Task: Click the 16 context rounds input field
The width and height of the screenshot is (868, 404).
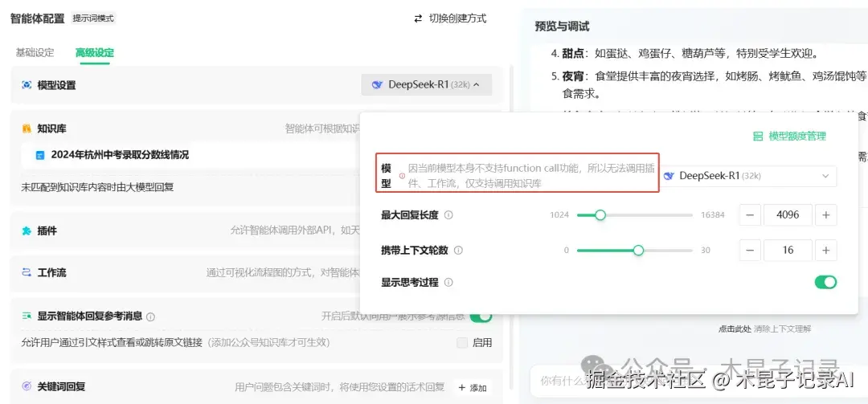Action: coord(788,250)
